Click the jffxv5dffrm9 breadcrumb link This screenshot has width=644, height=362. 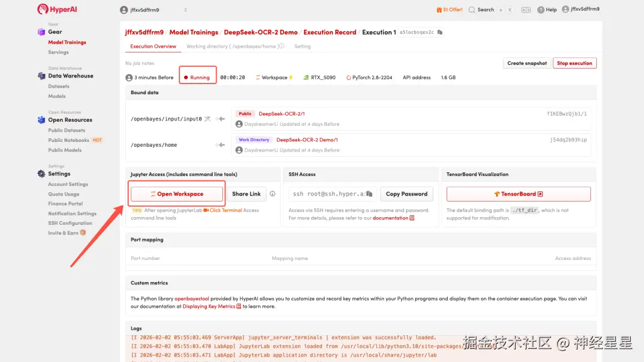tap(144, 32)
